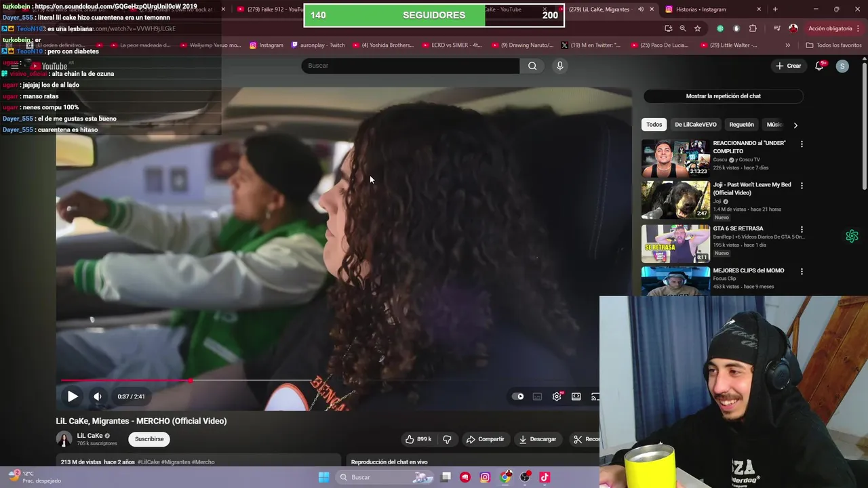
Task: Show more filter chips with right arrow
Action: pyautogui.click(x=795, y=125)
